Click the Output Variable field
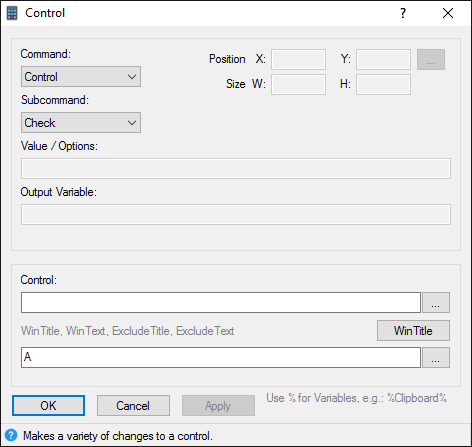Screen dimensions: 472x447 coord(236,215)
